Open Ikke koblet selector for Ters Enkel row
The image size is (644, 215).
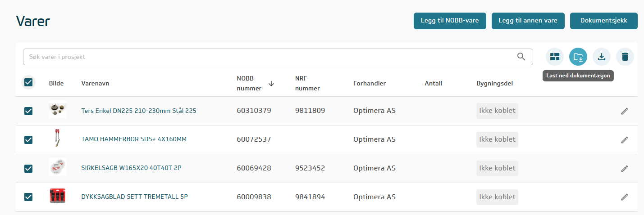tap(497, 111)
